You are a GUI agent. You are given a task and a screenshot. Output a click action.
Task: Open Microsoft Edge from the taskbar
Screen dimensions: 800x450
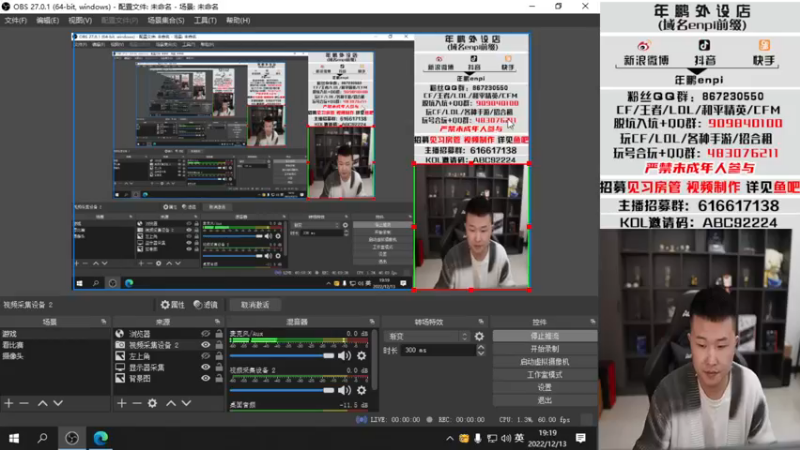click(x=101, y=438)
